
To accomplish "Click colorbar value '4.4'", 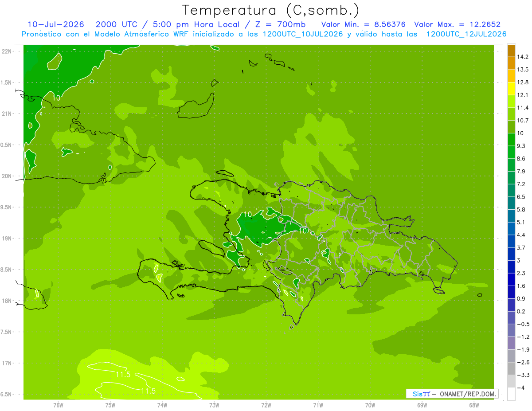I will click(x=521, y=235).
